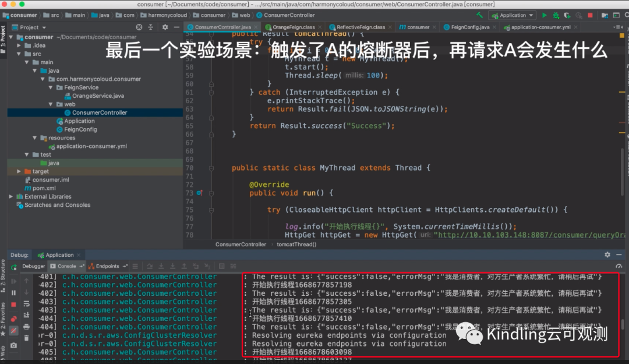Collapse the resources folder

[x=35, y=138]
